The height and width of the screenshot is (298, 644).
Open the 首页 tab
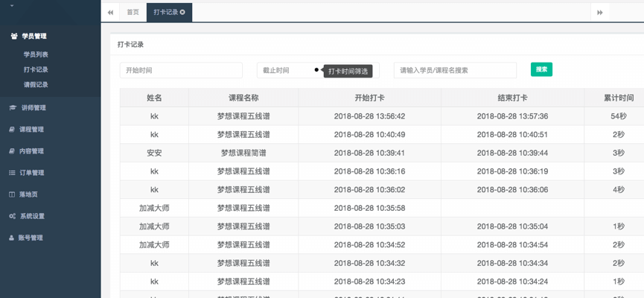133,13
